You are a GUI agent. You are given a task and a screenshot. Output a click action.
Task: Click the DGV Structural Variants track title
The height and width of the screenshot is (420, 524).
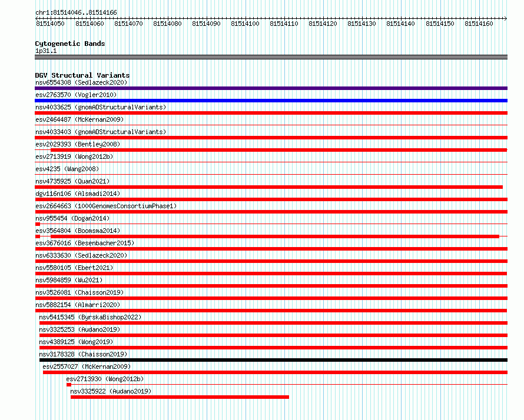pos(82,75)
